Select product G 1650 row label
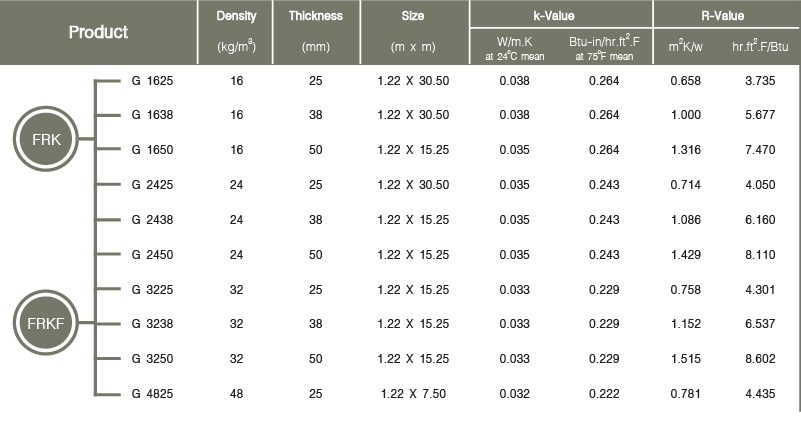 (152, 150)
